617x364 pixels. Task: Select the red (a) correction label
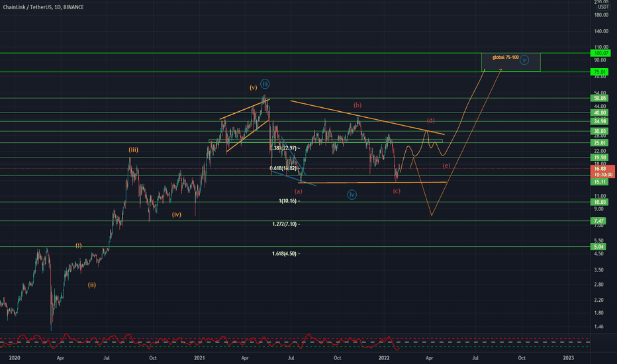pyautogui.click(x=299, y=191)
